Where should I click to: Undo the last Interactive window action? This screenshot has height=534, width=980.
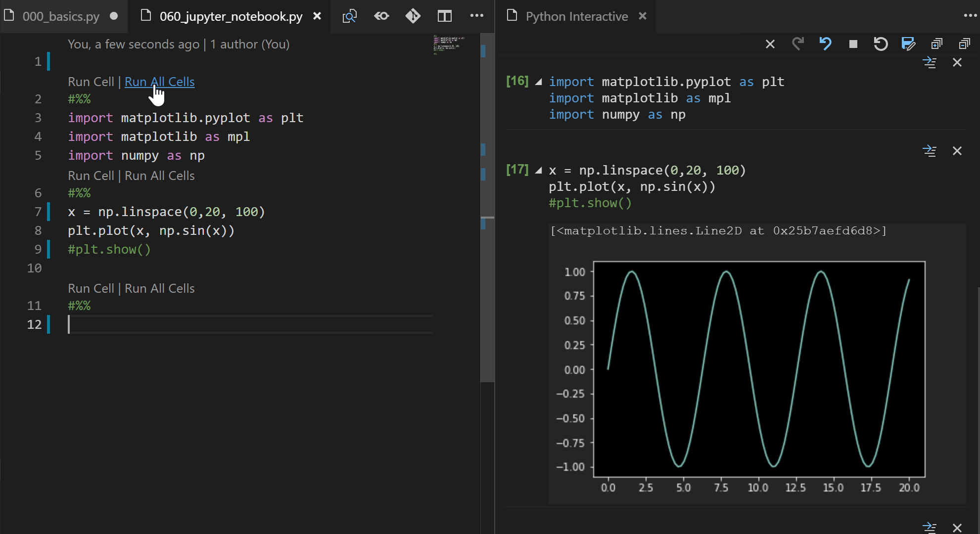825,44
